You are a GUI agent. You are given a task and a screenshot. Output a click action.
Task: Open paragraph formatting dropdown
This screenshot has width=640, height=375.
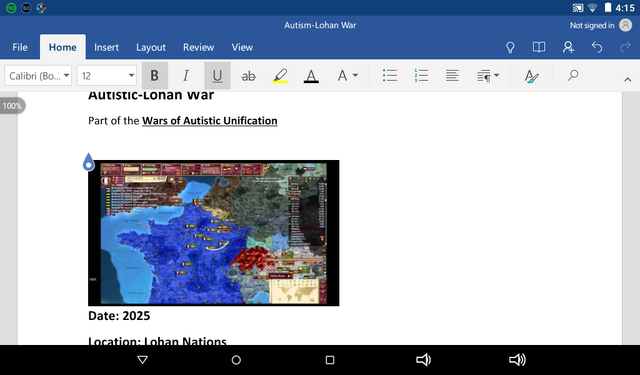click(x=488, y=75)
